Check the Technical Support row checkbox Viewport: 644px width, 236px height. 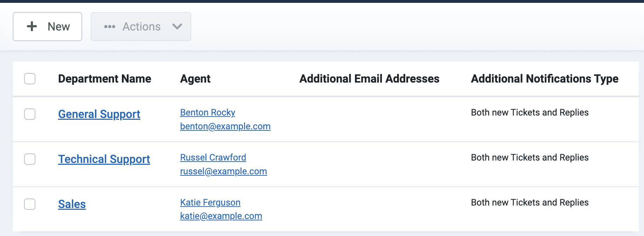pos(30,159)
